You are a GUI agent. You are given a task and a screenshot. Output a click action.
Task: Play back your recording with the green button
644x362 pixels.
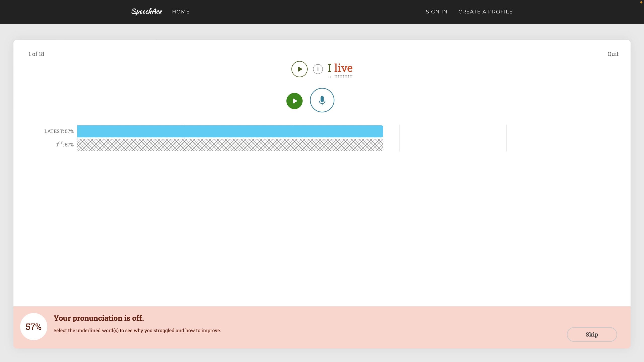click(x=294, y=101)
